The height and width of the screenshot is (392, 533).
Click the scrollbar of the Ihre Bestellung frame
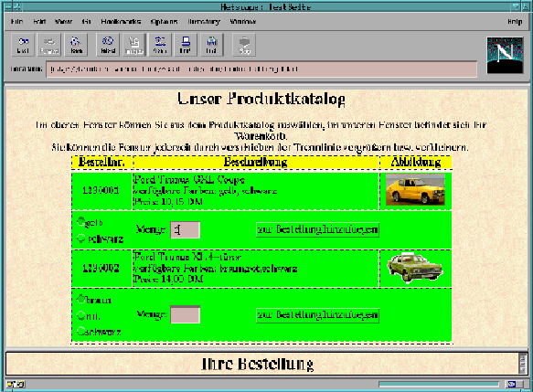click(523, 363)
